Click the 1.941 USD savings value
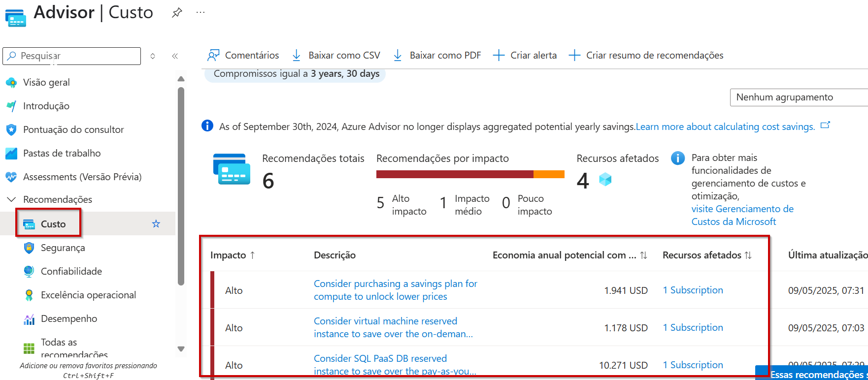 pyautogui.click(x=626, y=290)
